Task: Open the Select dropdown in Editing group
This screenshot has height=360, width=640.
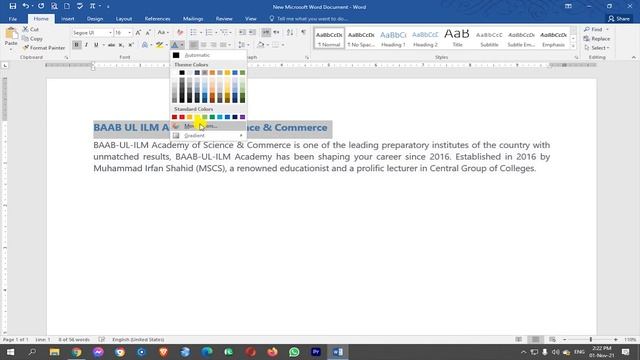Action: (598, 48)
